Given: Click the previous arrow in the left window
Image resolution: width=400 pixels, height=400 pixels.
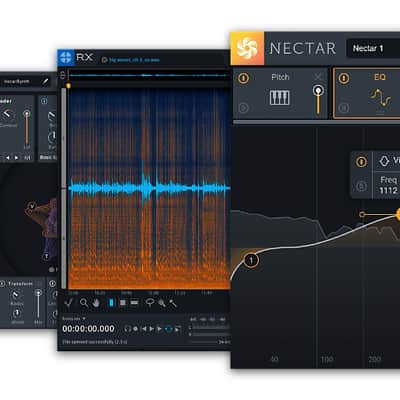Looking at the screenshot, I should (x=8, y=158).
